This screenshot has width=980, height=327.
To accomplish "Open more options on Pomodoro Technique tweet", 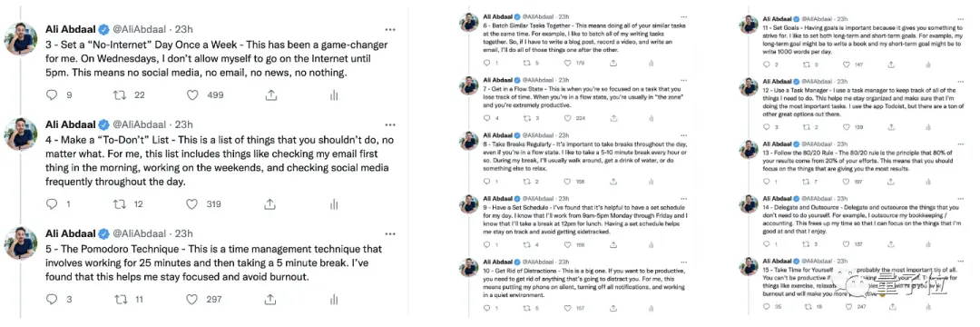I will click(390, 233).
